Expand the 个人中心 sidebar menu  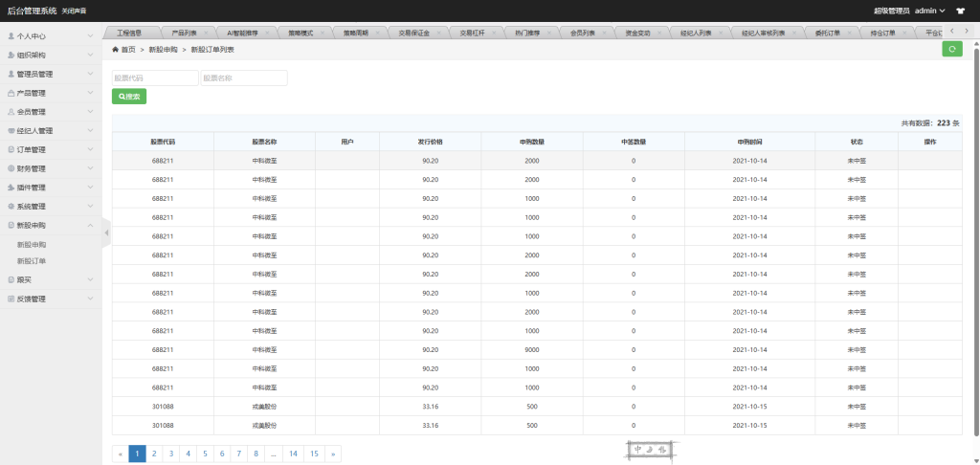coord(51,36)
